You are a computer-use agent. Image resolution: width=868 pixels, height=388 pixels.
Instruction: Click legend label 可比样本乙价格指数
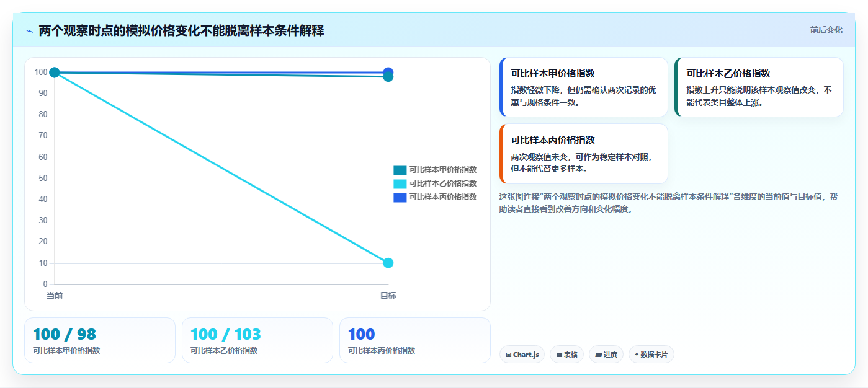coord(443,183)
